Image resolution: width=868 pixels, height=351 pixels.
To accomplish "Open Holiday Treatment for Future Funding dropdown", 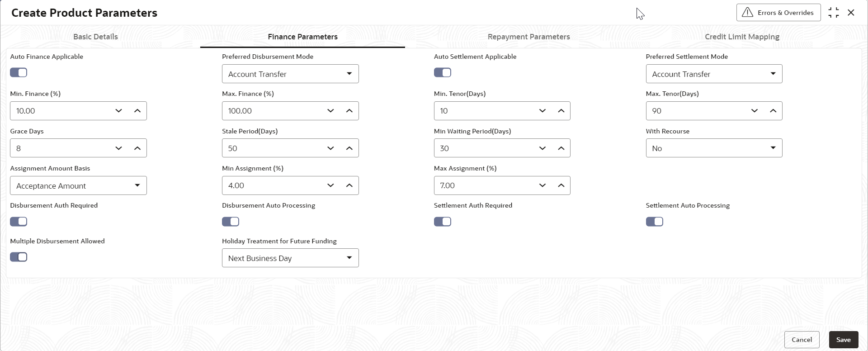I will 290,258.
